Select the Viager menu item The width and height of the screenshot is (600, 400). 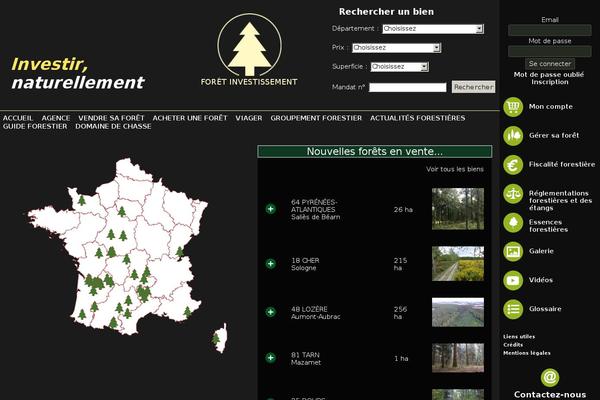(249, 118)
